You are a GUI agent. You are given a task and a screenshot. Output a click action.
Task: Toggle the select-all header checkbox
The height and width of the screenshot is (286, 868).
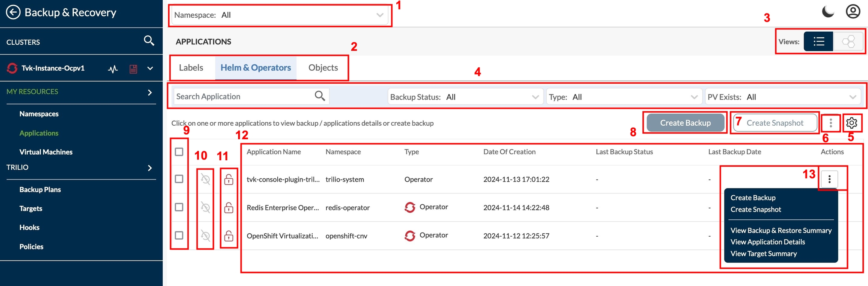179,152
